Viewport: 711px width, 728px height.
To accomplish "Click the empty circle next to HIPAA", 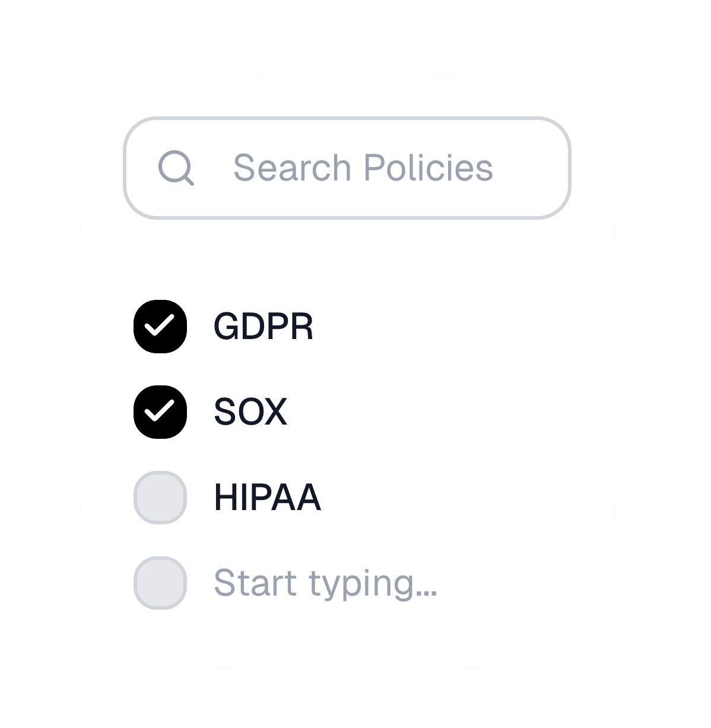I will [160, 497].
